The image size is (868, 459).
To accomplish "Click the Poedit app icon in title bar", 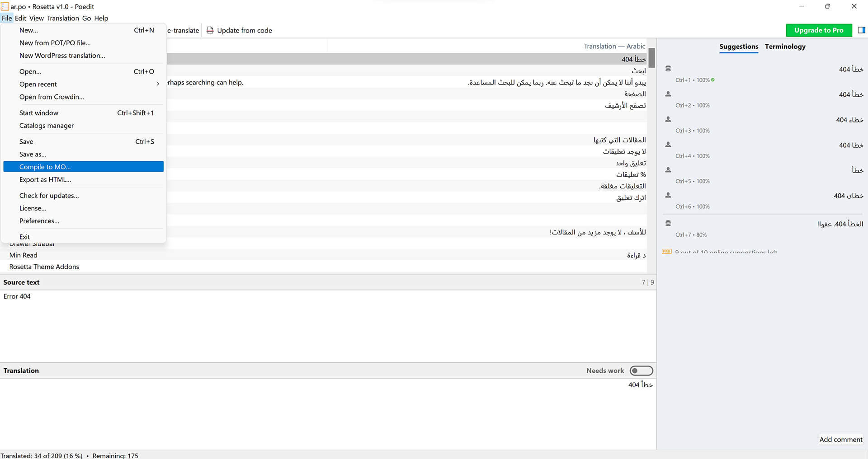I will [5, 6].
